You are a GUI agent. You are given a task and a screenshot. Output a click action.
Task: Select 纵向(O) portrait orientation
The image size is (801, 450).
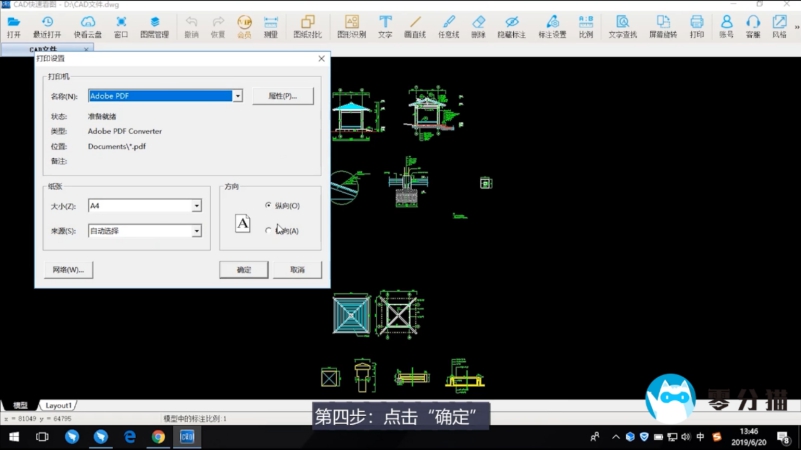coord(269,205)
